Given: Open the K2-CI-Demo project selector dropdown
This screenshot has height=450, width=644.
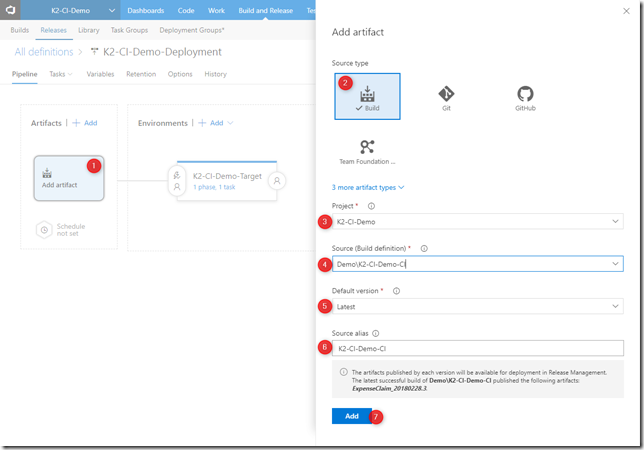Looking at the screenshot, I should 71,10.
